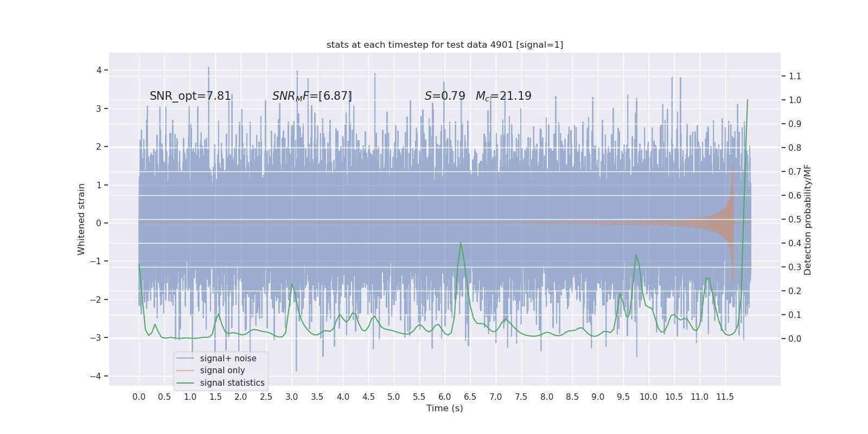
Task: Click the green peak near 6.3 seconds
Action: [x=461, y=243]
